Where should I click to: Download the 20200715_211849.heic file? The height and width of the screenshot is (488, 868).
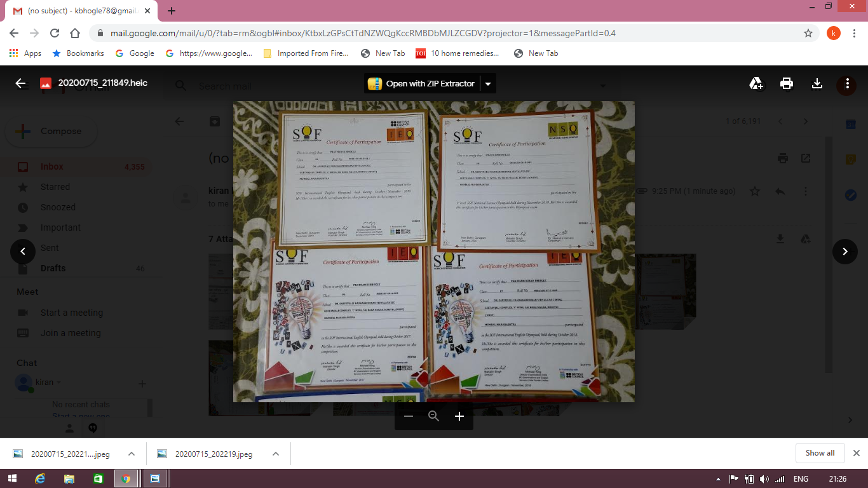[x=817, y=83]
